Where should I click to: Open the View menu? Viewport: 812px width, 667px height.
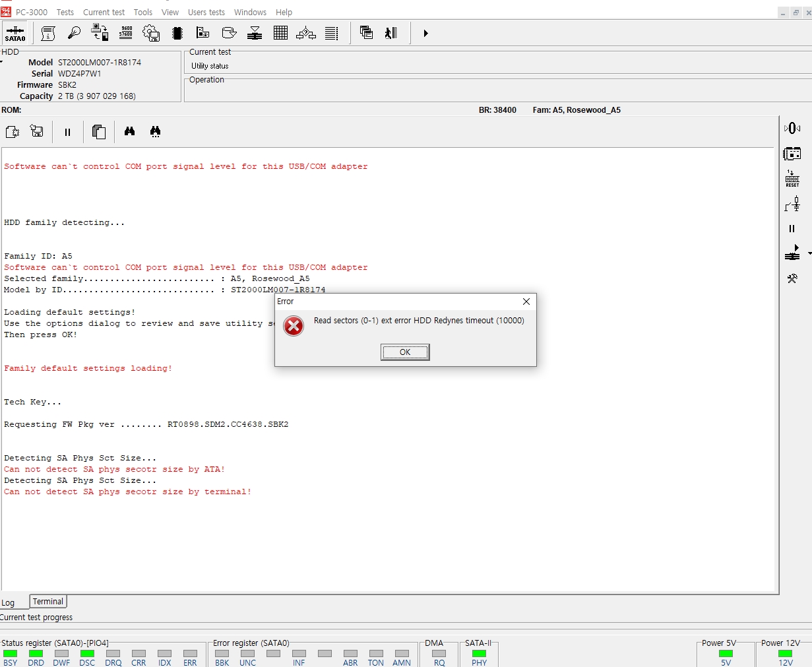(x=170, y=12)
